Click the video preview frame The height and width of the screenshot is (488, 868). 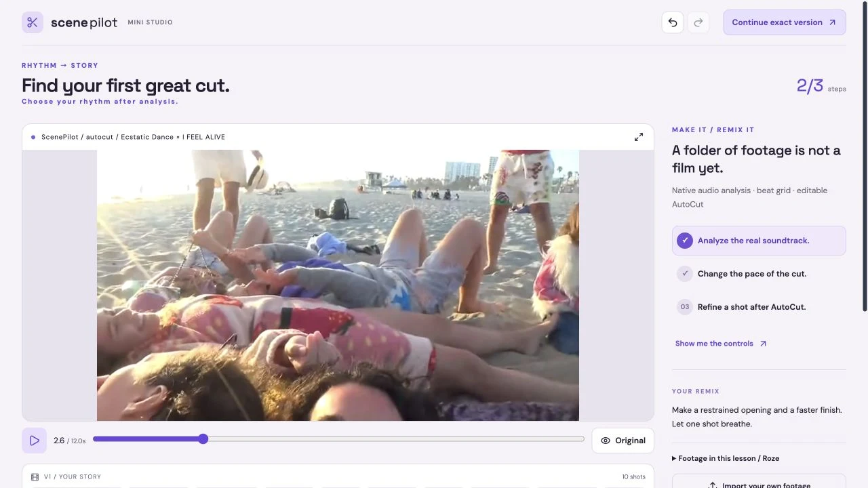pyautogui.click(x=338, y=285)
